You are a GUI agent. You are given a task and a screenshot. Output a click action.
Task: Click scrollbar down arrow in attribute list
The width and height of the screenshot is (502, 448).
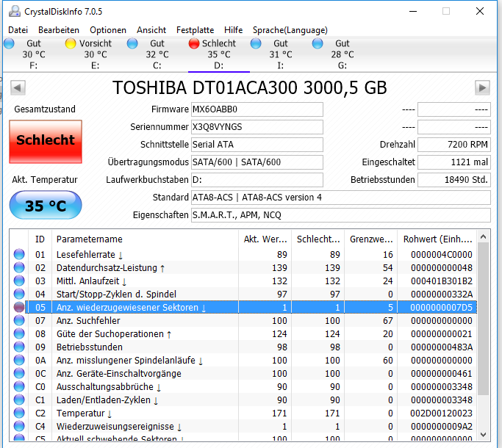coord(484,435)
